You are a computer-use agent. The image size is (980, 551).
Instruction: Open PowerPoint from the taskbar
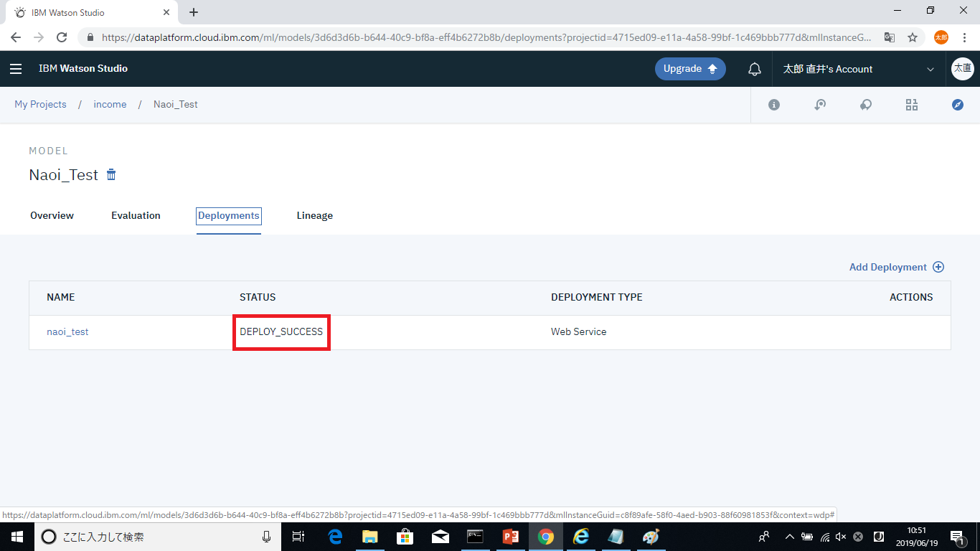[x=511, y=537]
